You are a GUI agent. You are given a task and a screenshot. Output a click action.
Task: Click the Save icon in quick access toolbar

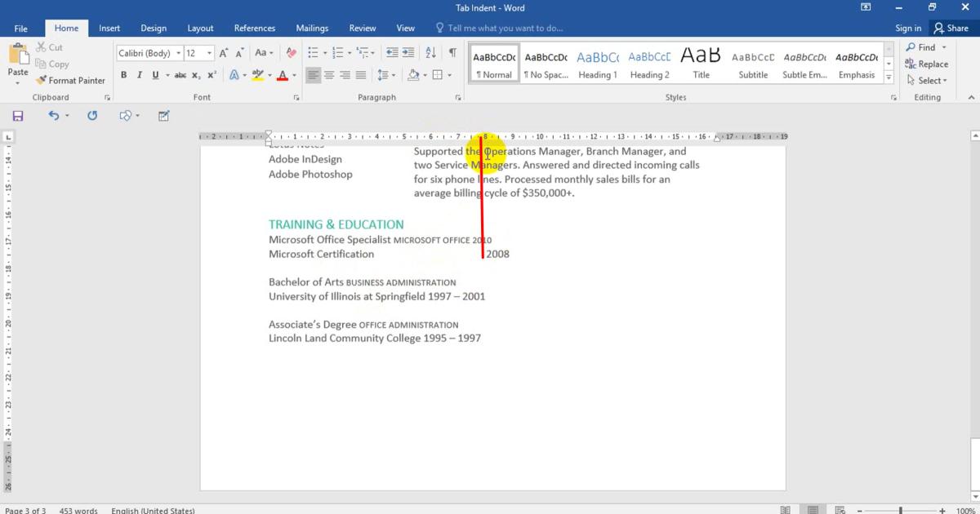pyautogui.click(x=18, y=116)
